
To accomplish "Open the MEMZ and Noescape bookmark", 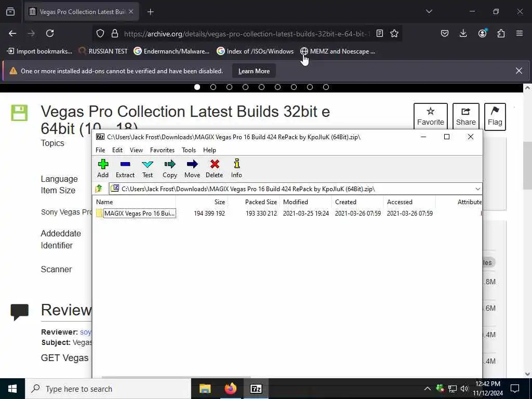I will click(338, 51).
